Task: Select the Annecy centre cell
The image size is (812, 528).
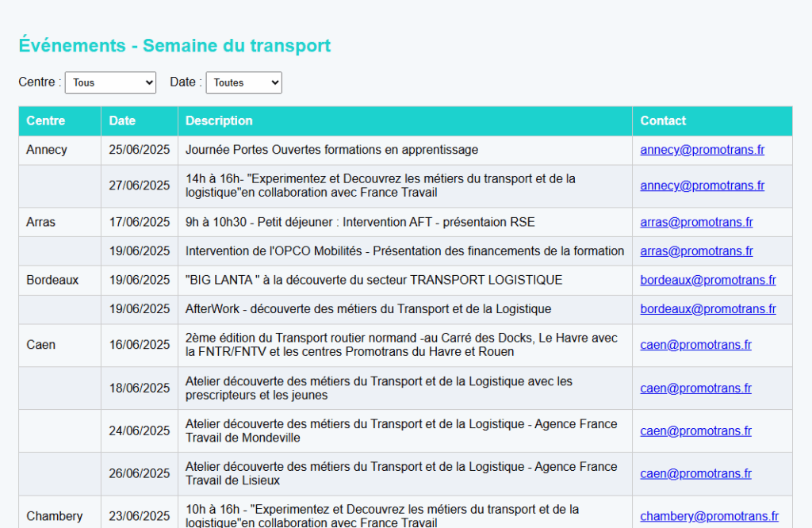Action: (x=60, y=150)
